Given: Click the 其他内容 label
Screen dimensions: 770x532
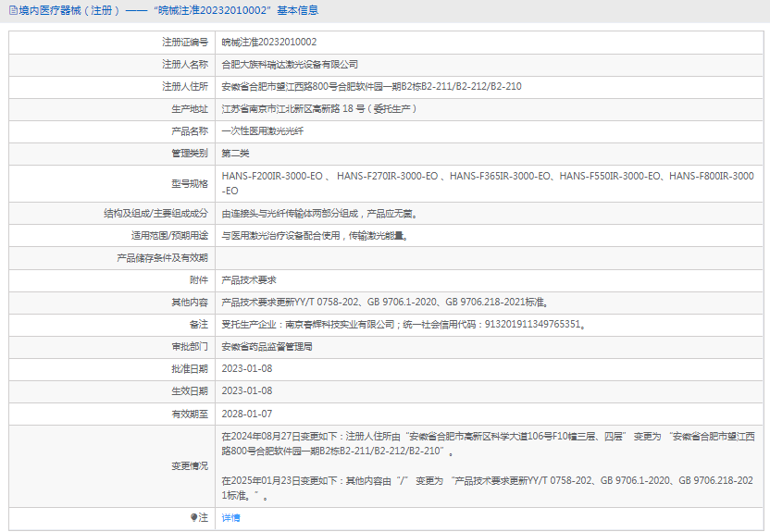Looking at the screenshot, I should click(190, 303).
